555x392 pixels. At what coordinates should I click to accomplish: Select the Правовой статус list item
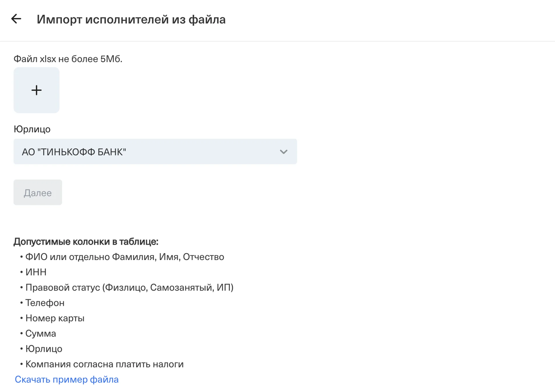(129, 287)
